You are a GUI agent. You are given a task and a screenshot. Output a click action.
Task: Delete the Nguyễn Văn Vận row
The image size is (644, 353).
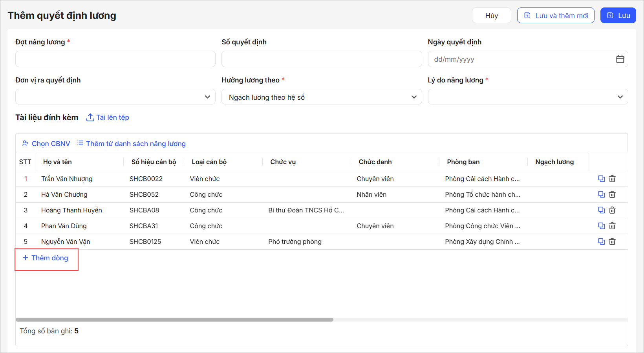[x=612, y=242]
